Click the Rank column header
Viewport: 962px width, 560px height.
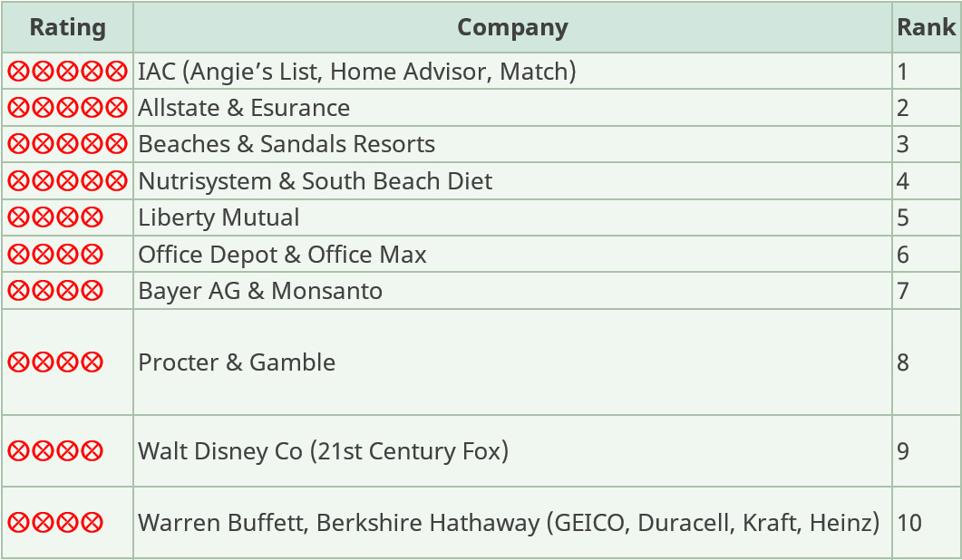coord(926,27)
